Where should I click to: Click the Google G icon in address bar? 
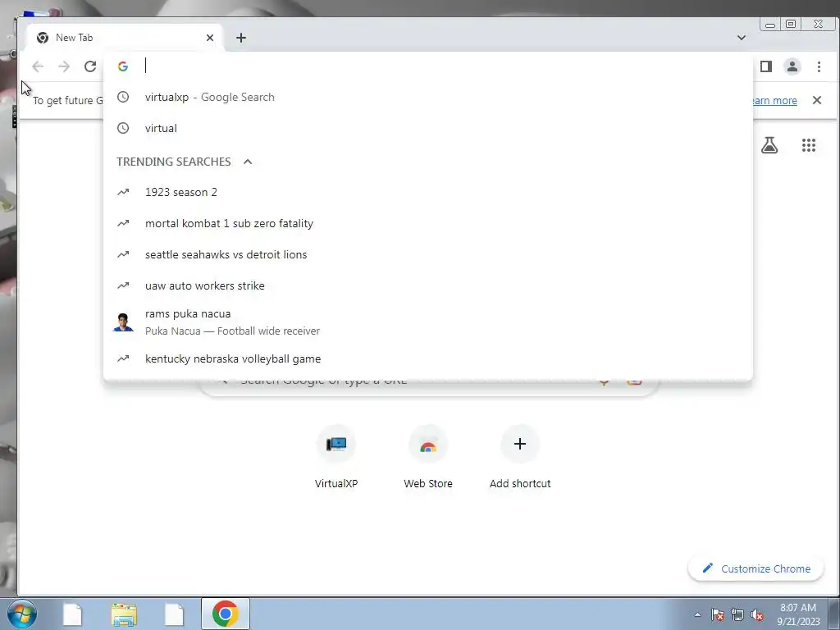click(x=123, y=66)
